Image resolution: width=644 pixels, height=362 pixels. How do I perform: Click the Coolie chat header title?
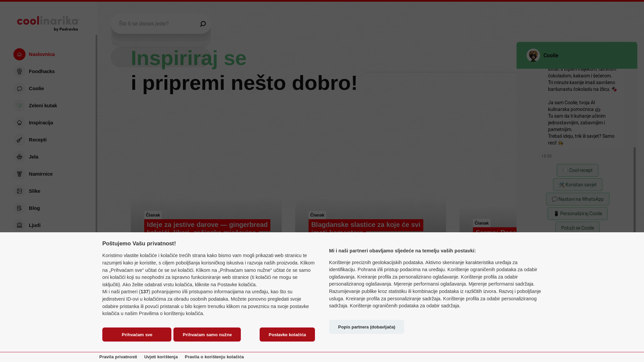click(551, 56)
